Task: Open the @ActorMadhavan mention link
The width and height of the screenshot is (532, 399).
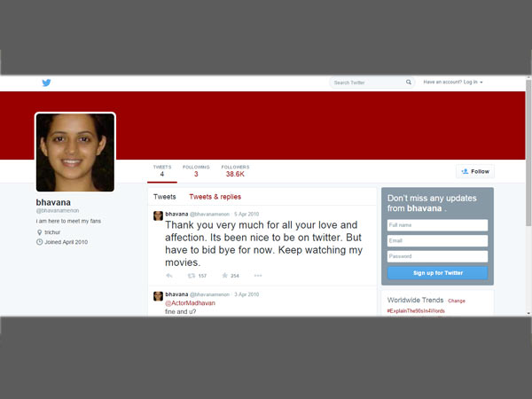Action: 190,303
